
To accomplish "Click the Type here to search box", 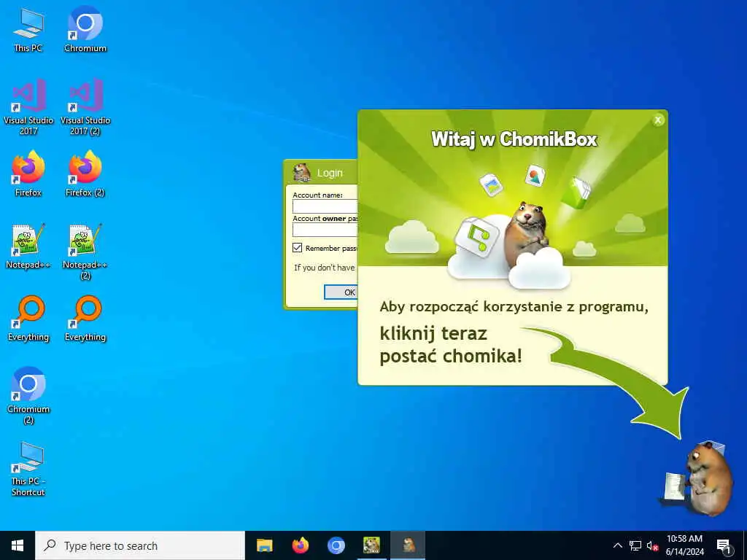I will 140,545.
